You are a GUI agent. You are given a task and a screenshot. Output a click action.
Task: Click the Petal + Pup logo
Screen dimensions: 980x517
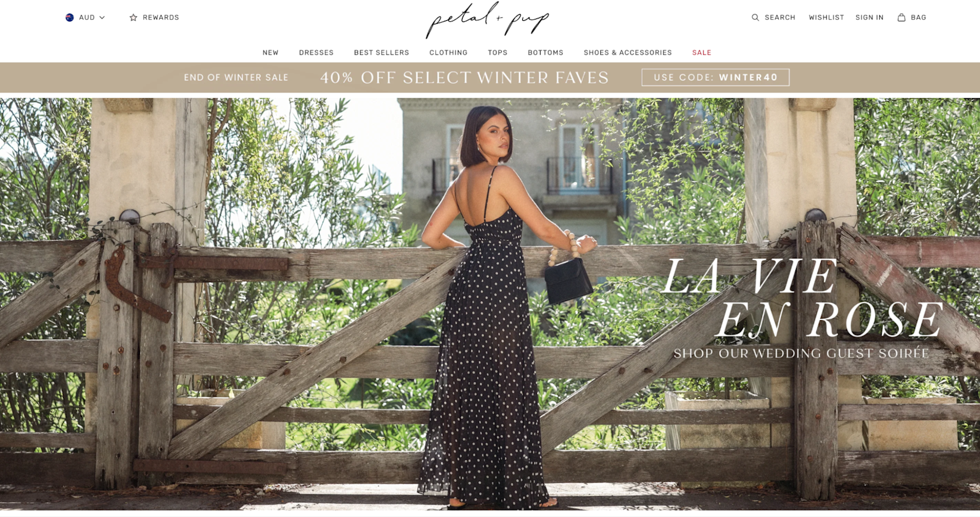click(488, 20)
